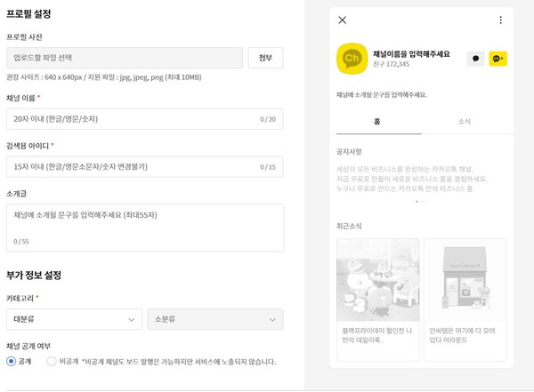Open the 블랙프라이데이 할인전 news thumbnail
The image size is (534, 392).
point(378,279)
